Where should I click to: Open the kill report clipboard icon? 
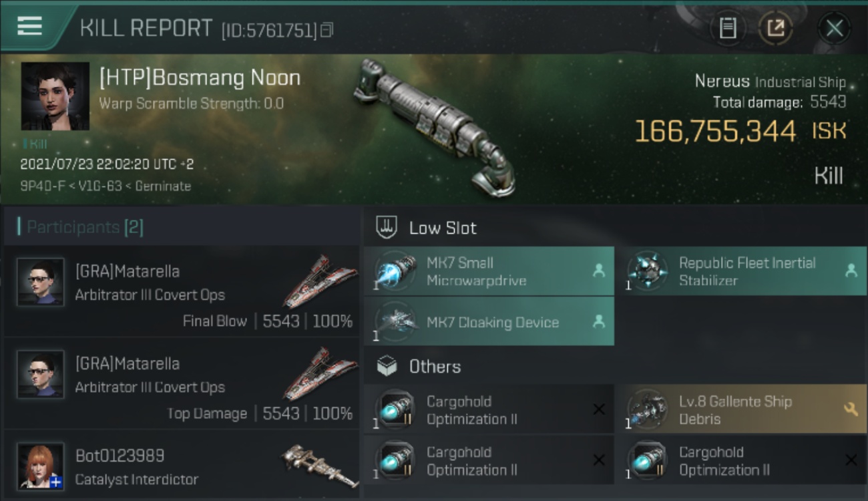(x=728, y=28)
